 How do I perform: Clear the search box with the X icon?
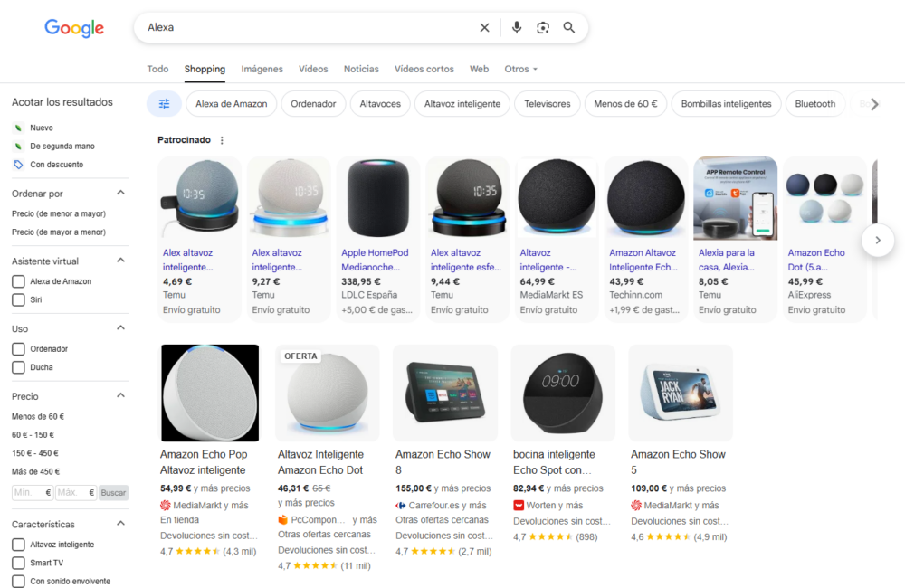tap(485, 27)
